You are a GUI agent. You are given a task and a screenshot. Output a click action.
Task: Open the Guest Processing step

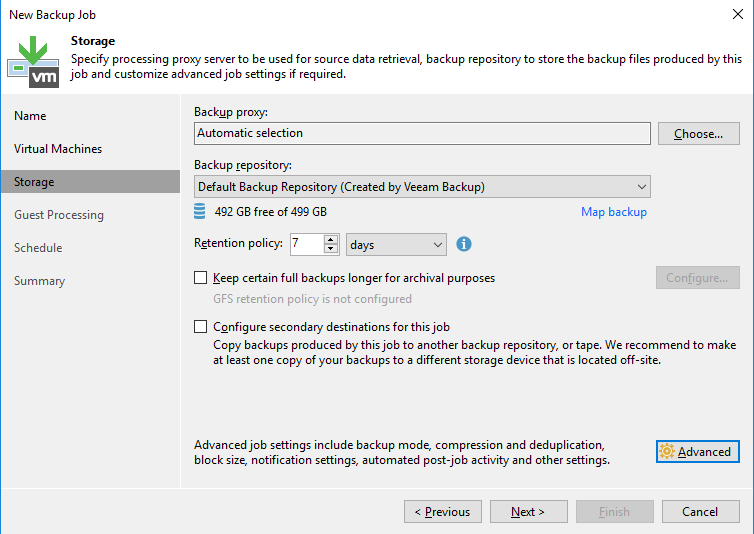tap(59, 215)
